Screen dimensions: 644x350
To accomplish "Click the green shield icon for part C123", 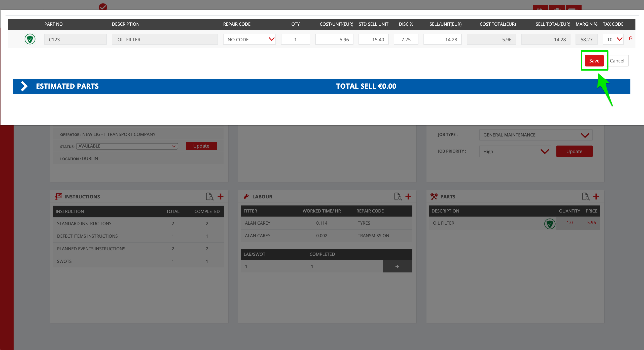I will click(x=30, y=39).
